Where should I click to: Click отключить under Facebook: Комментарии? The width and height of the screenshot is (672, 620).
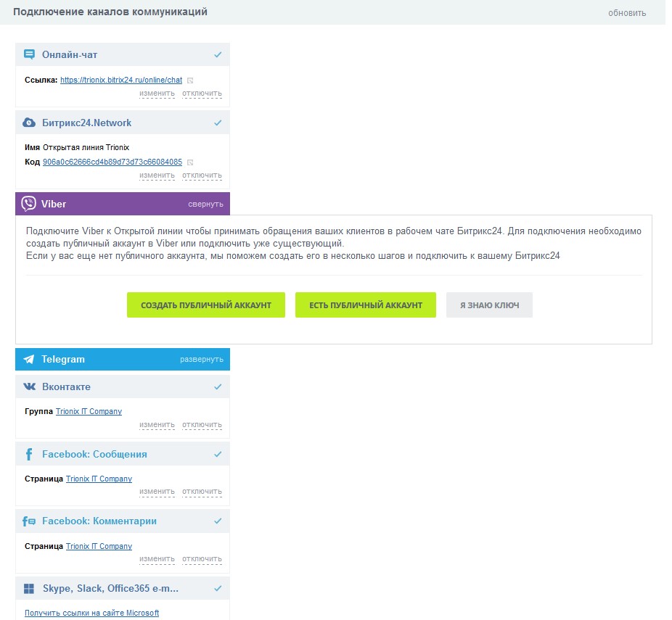point(202,559)
